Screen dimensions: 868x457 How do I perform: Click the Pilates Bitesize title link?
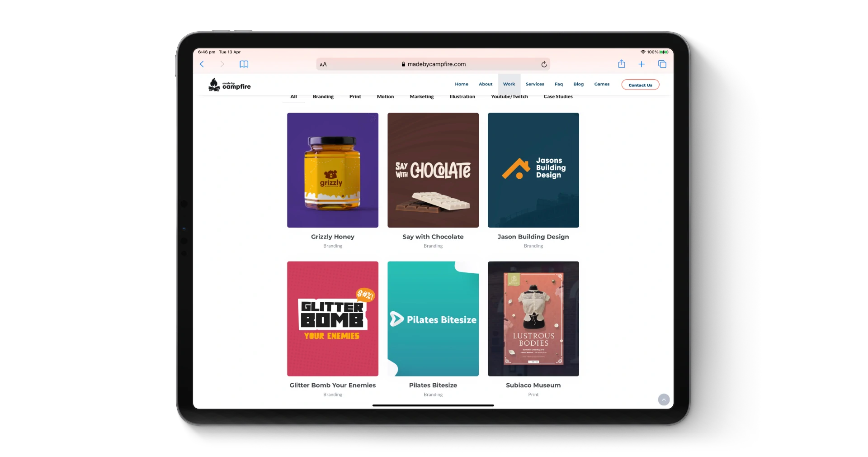click(433, 385)
